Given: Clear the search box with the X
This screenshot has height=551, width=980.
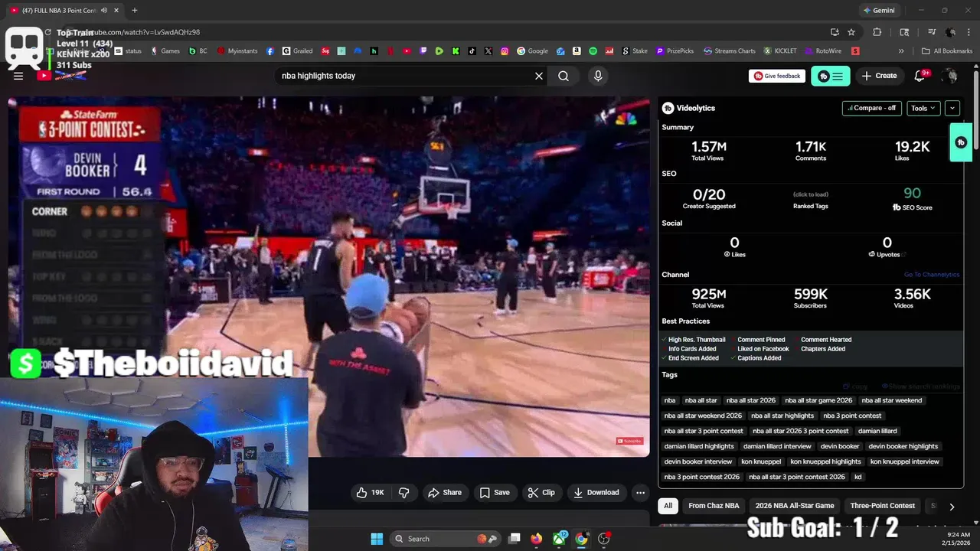Looking at the screenshot, I should tap(539, 76).
